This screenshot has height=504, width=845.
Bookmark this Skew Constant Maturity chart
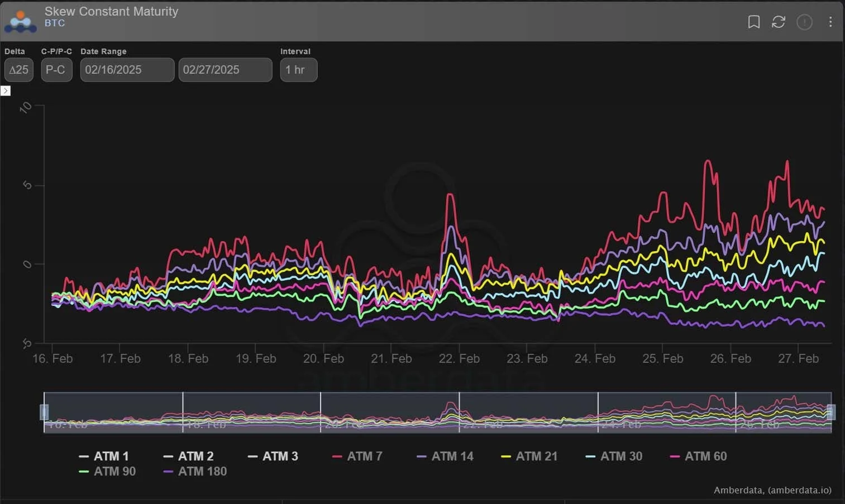tap(753, 22)
